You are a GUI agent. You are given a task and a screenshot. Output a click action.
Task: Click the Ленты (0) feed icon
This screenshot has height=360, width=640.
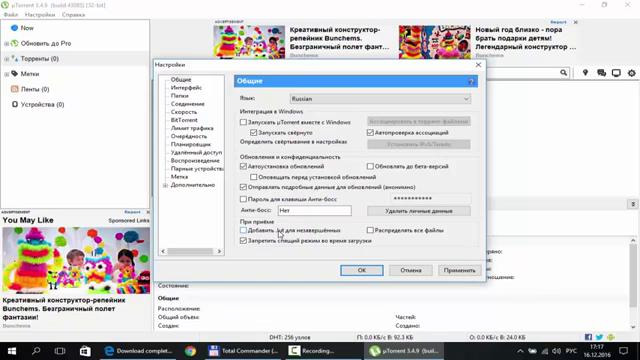click(15, 89)
